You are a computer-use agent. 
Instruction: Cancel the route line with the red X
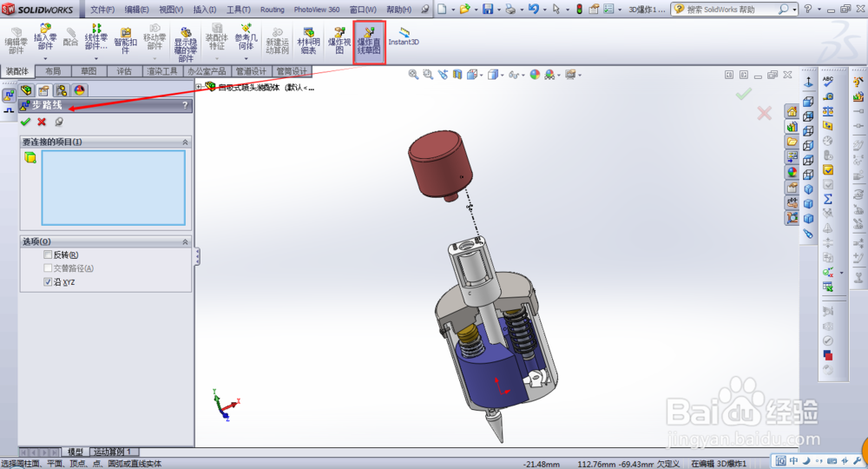point(42,122)
